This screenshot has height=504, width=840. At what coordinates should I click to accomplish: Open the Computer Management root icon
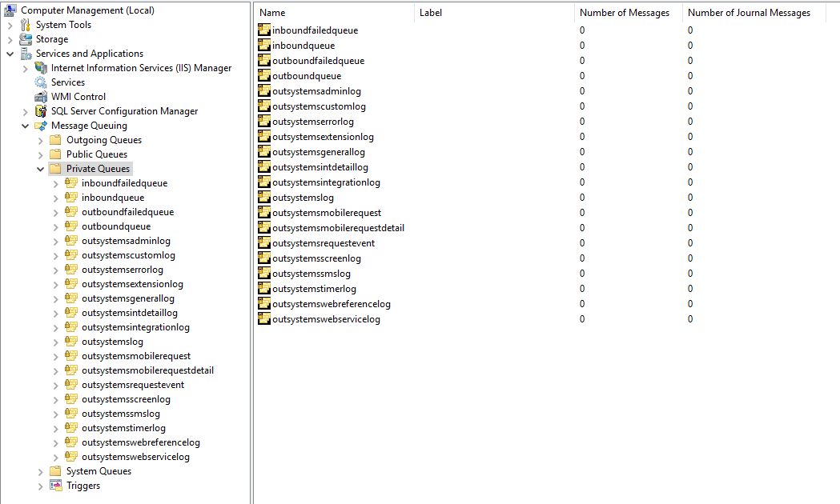10,10
